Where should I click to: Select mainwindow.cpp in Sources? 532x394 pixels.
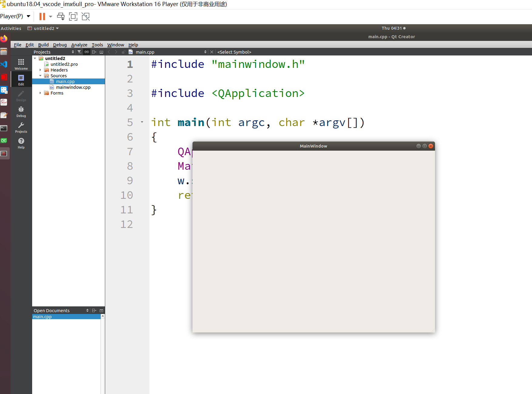73,87
